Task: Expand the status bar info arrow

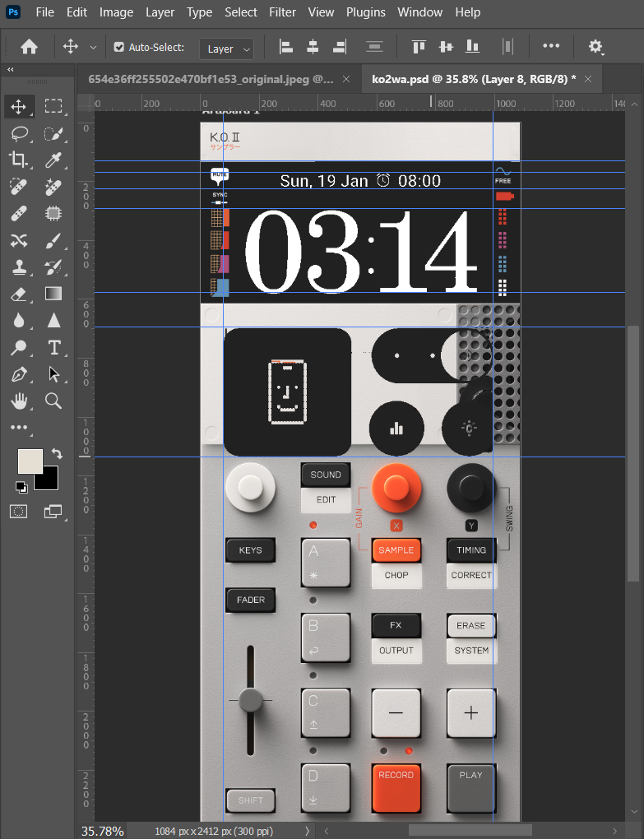Action: [308, 831]
